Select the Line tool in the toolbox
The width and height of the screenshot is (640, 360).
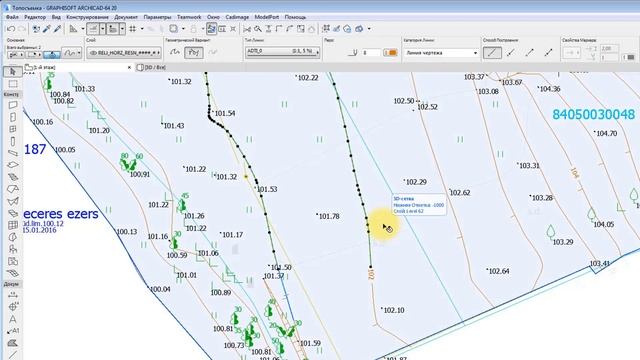tap(13, 355)
